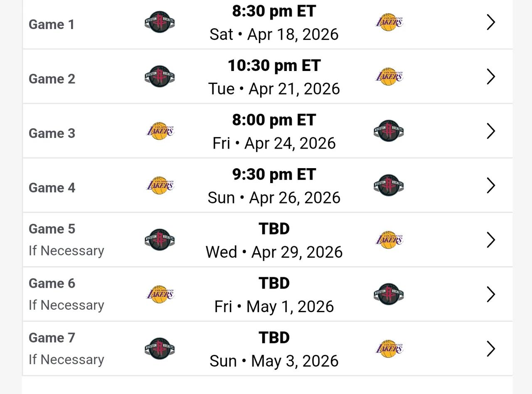Open Game 6 details via right arrow
Viewport: 532px width, 394px height.
pyautogui.click(x=491, y=294)
